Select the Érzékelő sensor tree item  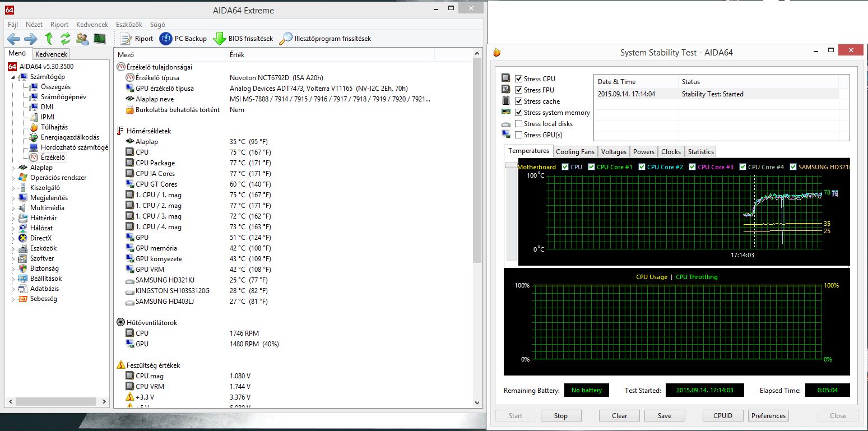(53, 157)
